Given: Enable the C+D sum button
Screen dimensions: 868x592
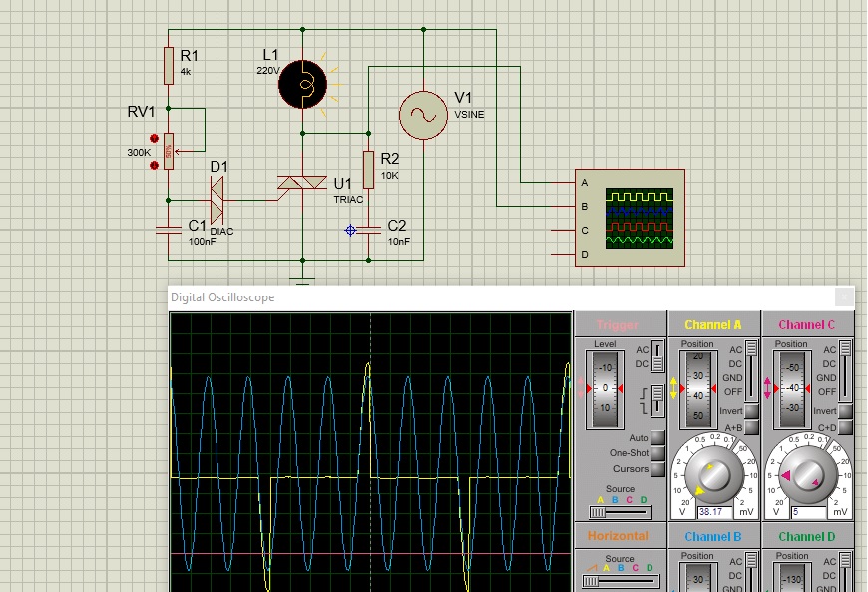Looking at the screenshot, I should pos(844,428).
